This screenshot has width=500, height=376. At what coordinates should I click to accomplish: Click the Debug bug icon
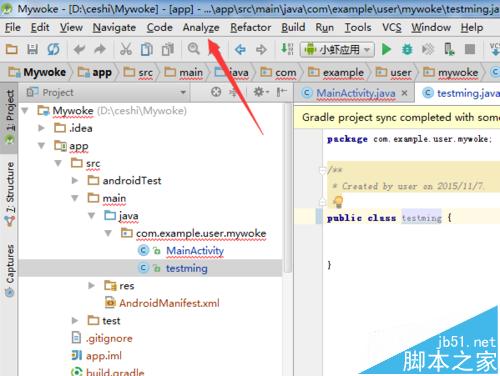407,50
